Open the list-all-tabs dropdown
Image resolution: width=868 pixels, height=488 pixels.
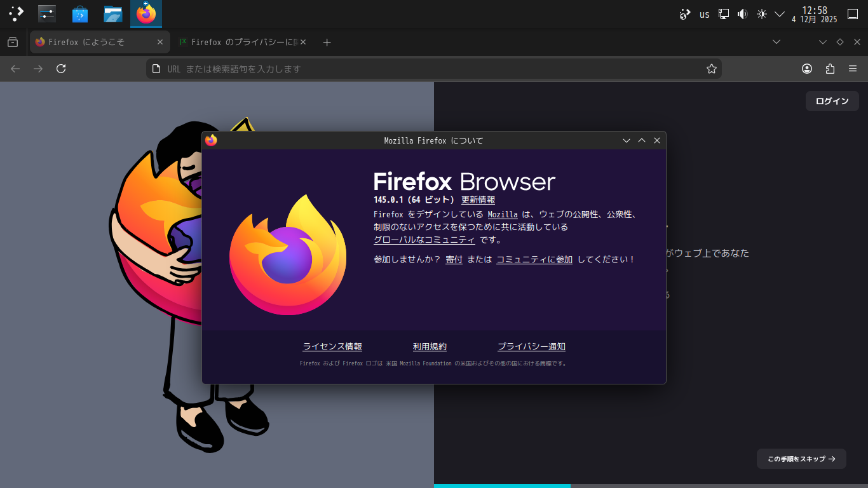(776, 42)
